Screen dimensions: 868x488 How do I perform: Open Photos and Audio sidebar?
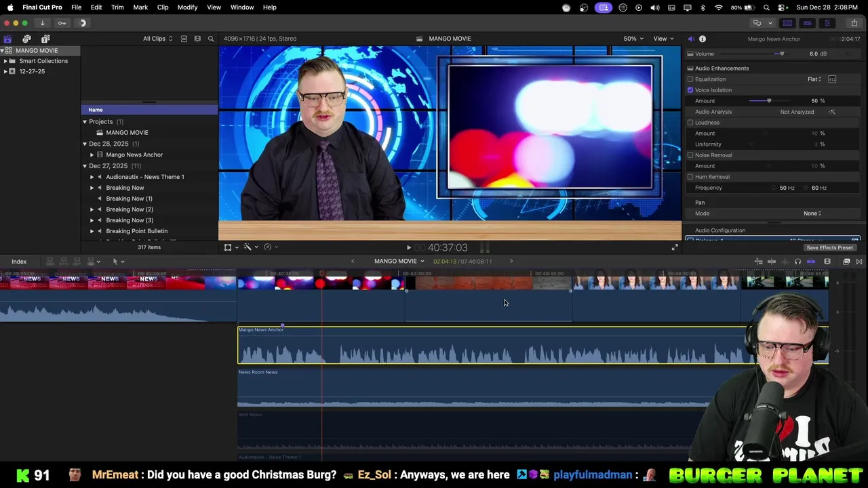26,39
